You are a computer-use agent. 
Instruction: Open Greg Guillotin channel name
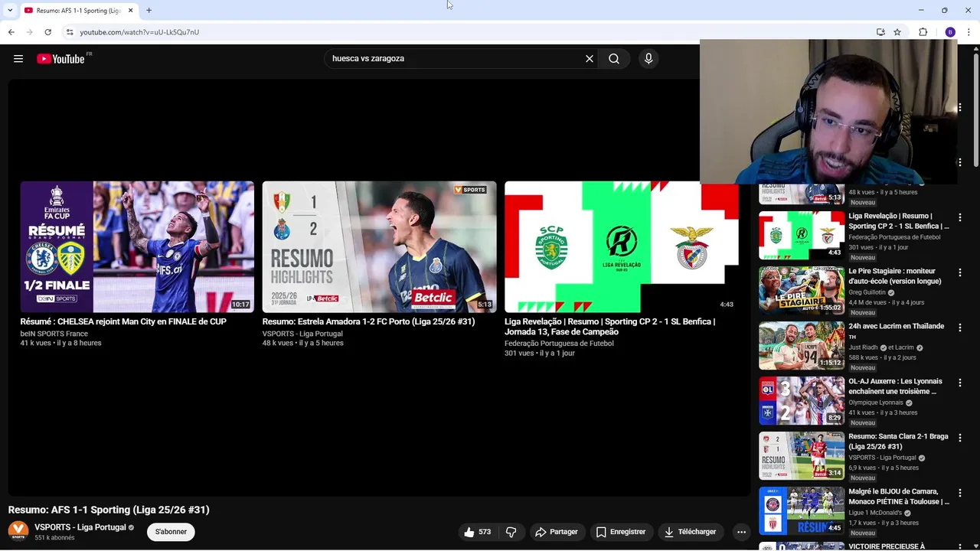pos(867,292)
